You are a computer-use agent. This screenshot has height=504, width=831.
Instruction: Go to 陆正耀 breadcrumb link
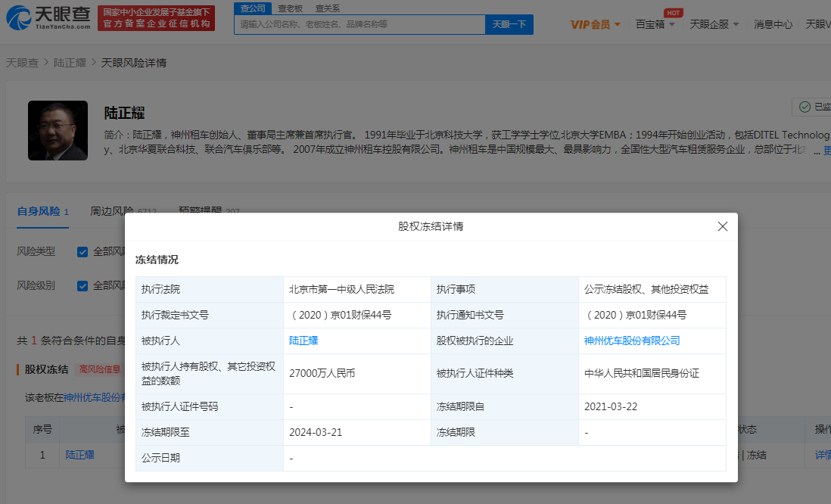[x=70, y=63]
